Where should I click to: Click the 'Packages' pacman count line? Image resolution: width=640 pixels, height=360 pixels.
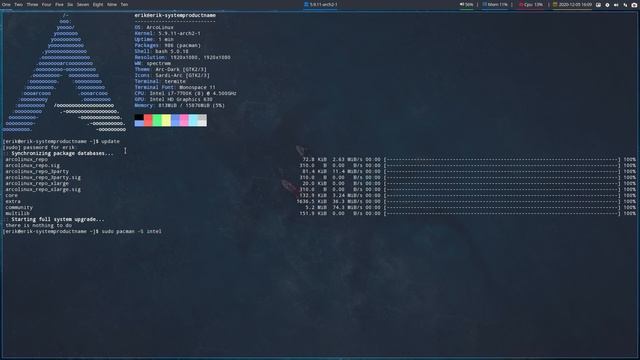tap(167, 45)
